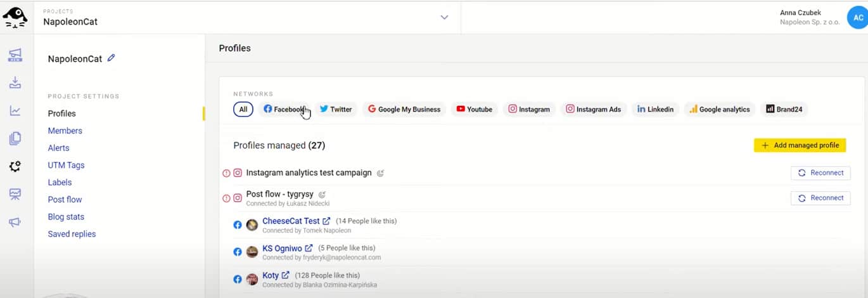The image size is (868, 298).
Task: Click Connected by Tomek Napoleon text
Action: 307,231
